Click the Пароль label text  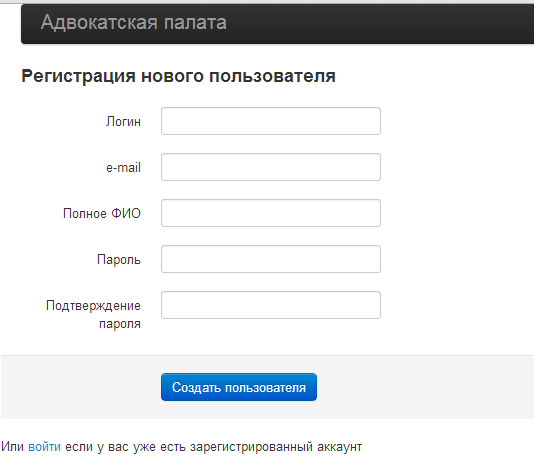(x=119, y=259)
